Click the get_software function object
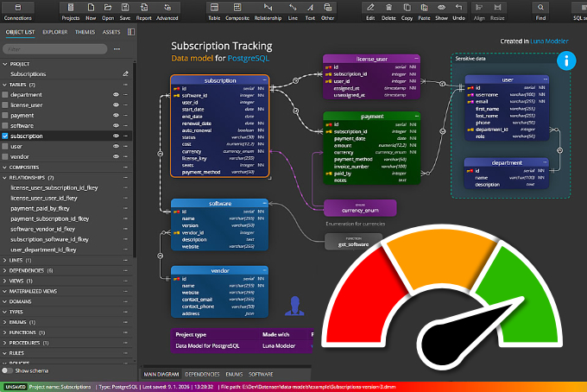Screen dimensions: 587x392 pos(353,242)
